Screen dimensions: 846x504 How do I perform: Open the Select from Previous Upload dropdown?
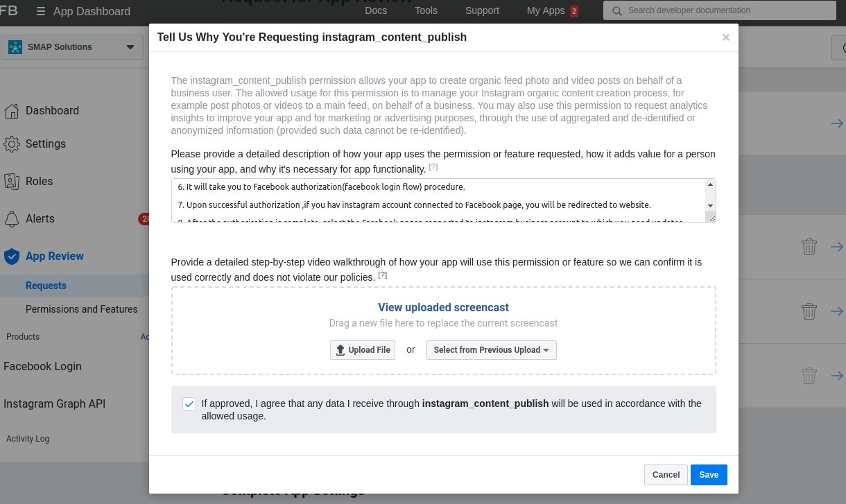pos(491,350)
